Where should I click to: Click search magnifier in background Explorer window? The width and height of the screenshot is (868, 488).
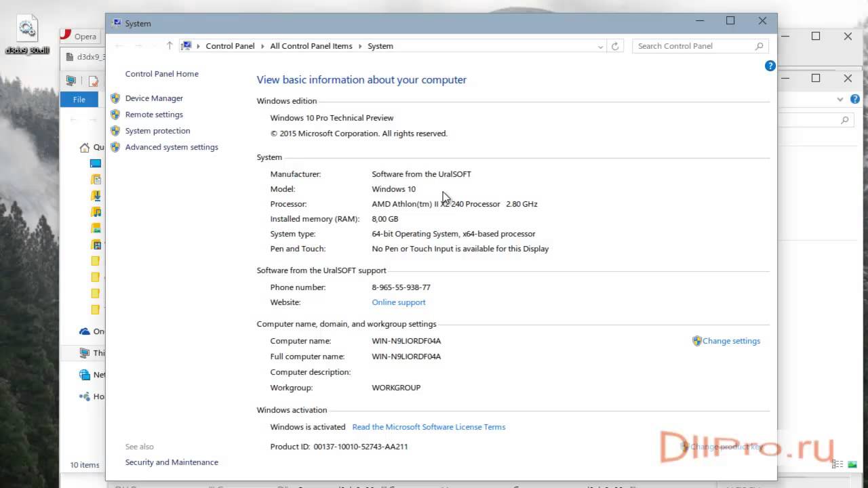pos(845,120)
